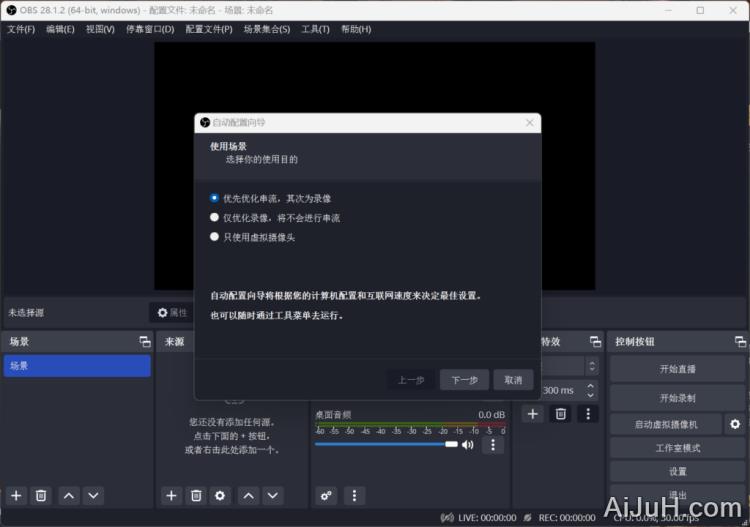
Task: Mute desktop audio using the speaker icon
Action: point(467,444)
